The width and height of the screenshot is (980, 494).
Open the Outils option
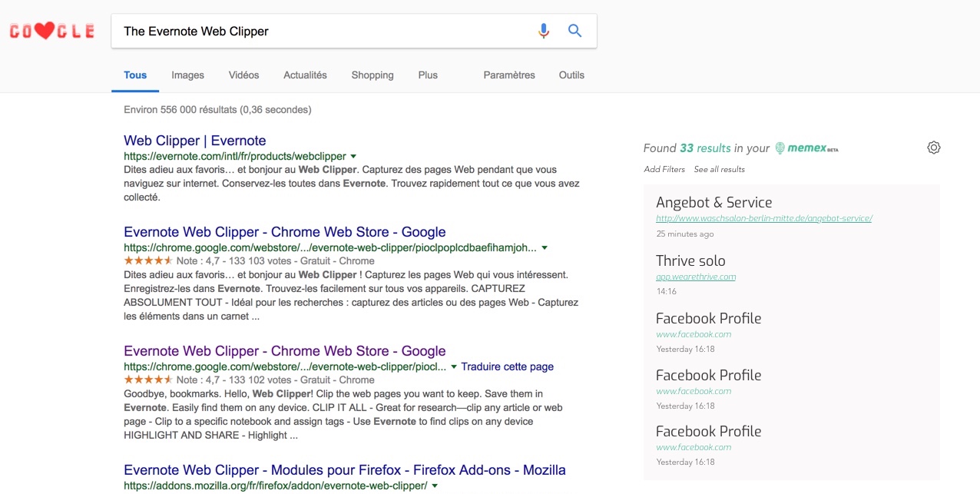(571, 75)
